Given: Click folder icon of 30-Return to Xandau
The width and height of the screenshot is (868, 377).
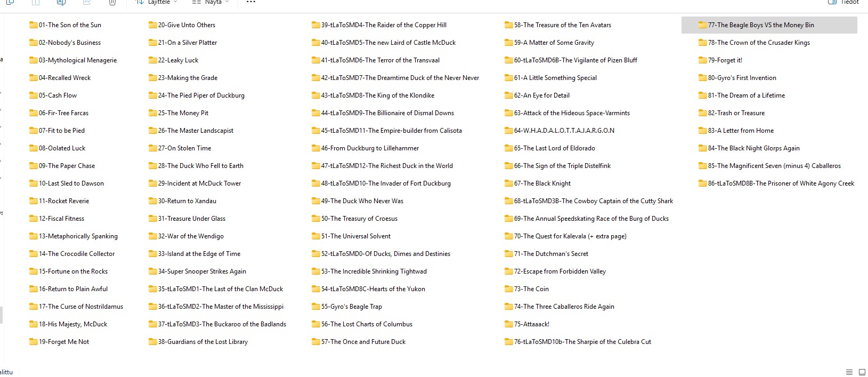Looking at the screenshot, I should 153,201.
